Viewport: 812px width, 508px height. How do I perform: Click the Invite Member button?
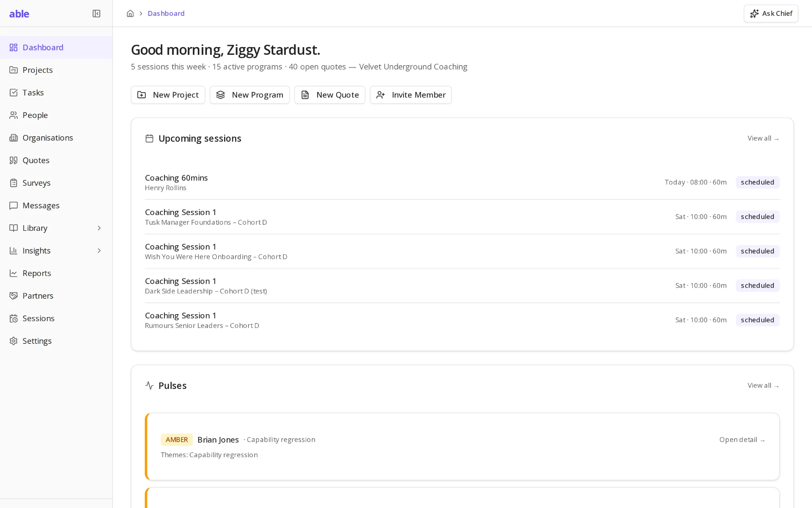[410, 95]
